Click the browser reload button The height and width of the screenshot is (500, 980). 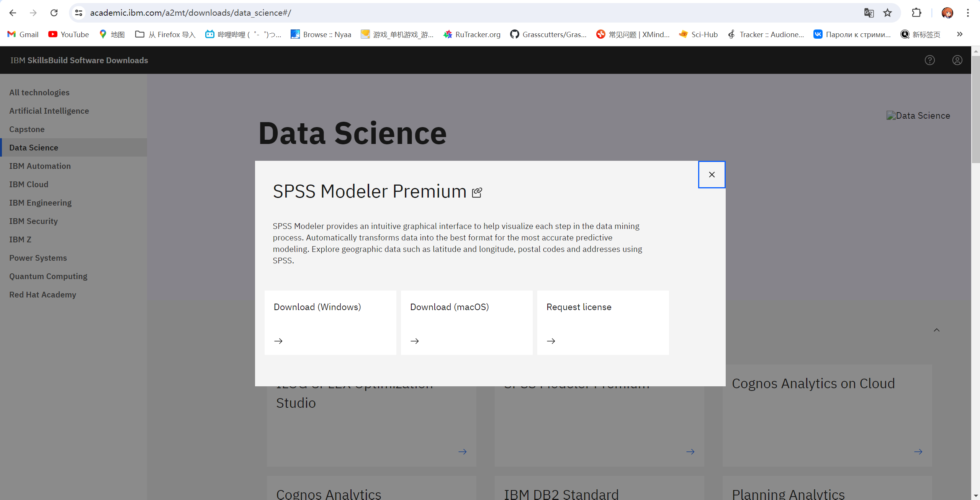click(x=54, y=13)
